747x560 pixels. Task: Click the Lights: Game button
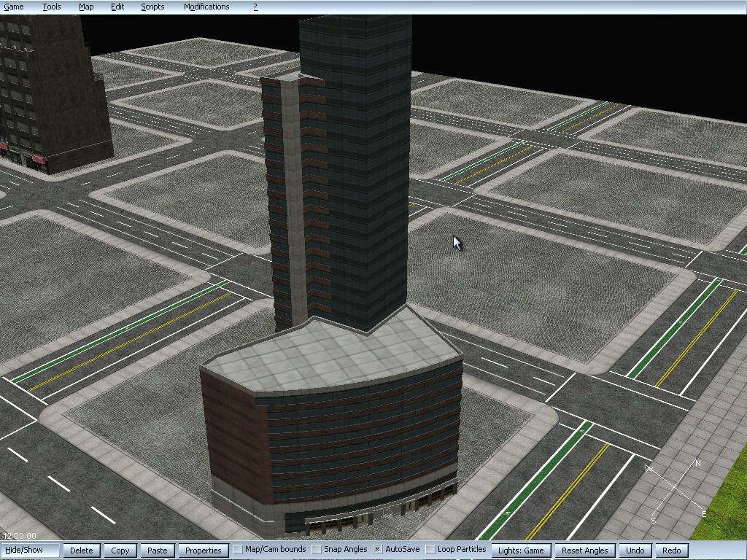pyautogui.click(x=521, y=550)
